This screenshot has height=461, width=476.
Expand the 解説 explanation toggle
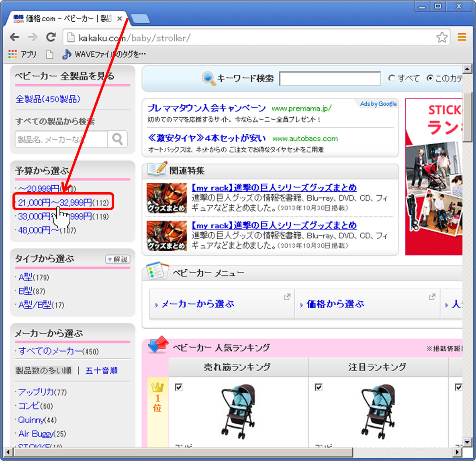pyautogui.click(x=117, y=260)
